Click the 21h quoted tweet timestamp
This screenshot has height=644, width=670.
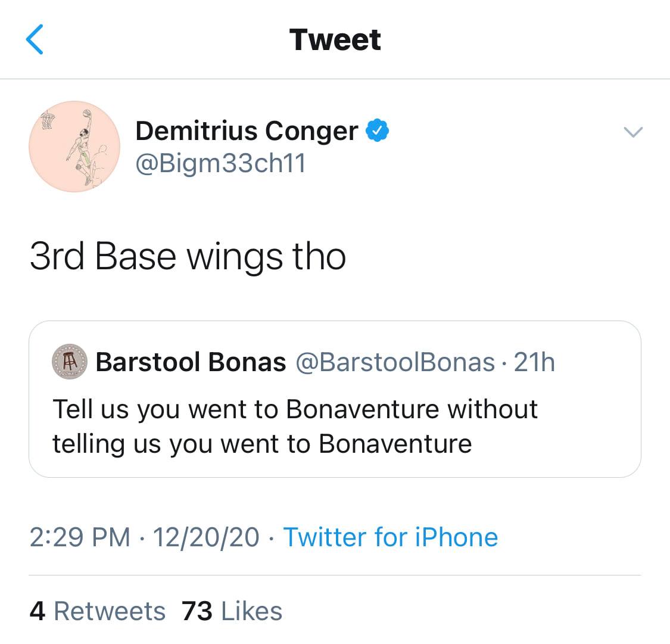pos(534,362)
